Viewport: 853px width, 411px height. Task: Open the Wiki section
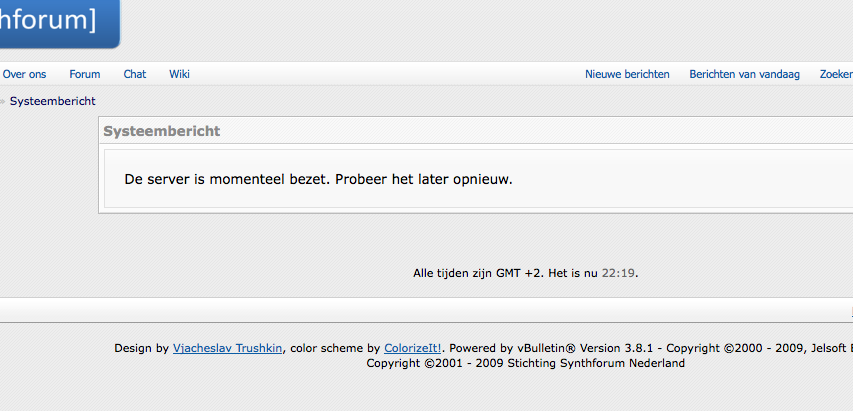coord(180,74)
